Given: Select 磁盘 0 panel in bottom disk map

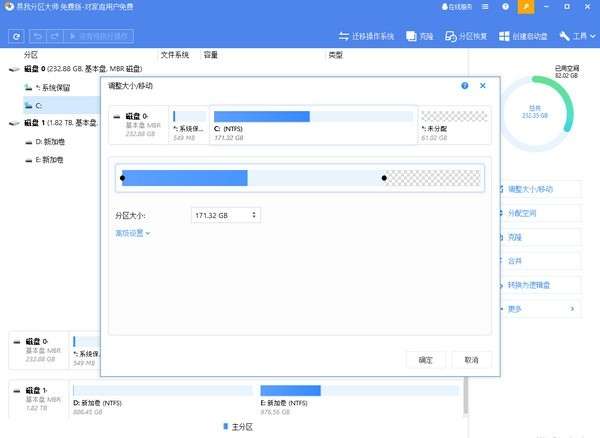Looking at the screenshot, I should pos(39,350).
